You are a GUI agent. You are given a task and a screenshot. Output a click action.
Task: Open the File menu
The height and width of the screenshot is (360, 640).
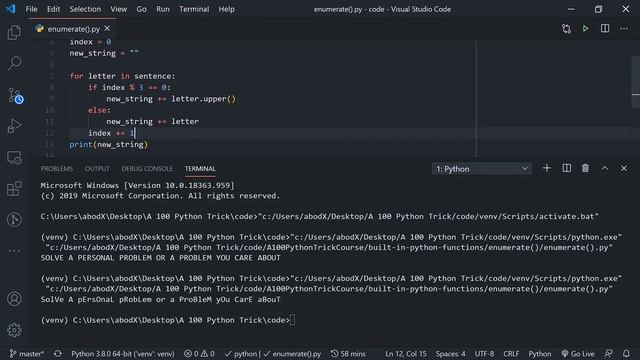31,9
